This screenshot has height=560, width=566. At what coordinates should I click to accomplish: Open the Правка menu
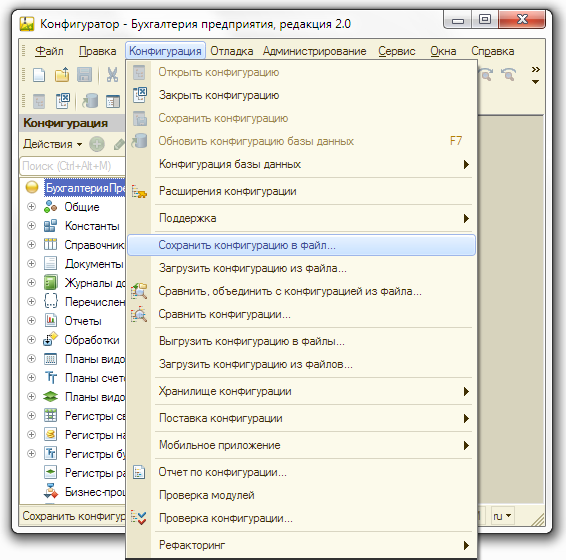(x=97, y=51)
